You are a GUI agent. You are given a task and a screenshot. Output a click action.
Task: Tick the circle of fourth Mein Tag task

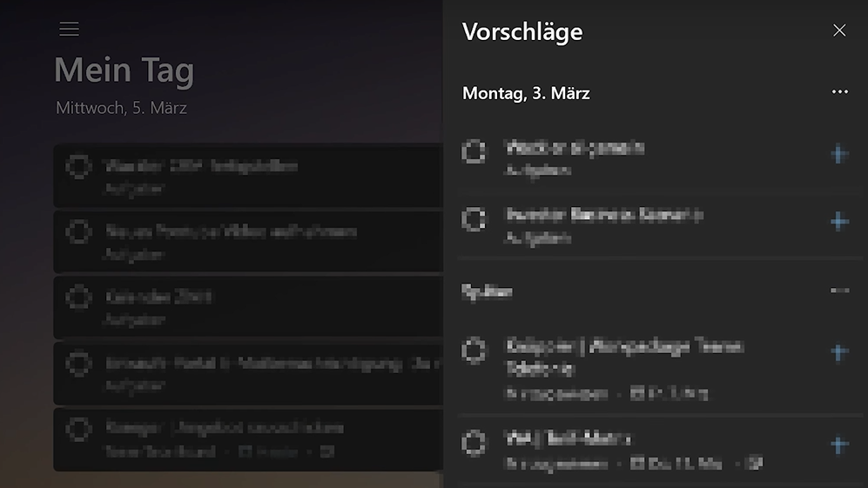tap(78, 364)
